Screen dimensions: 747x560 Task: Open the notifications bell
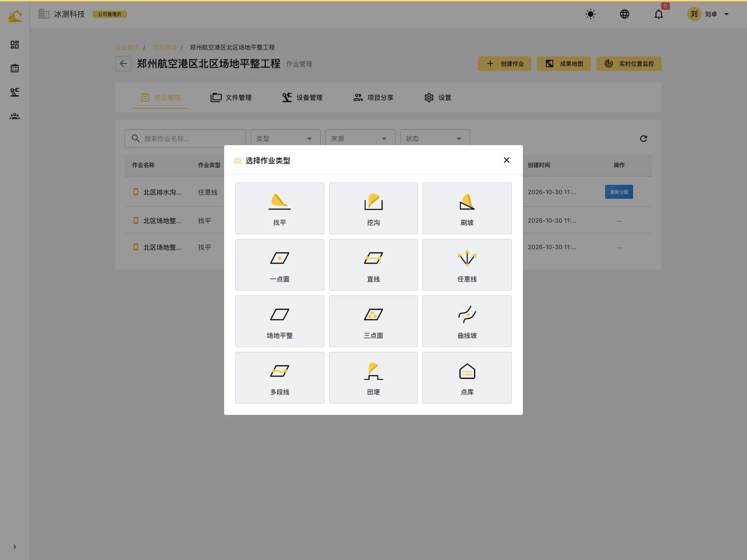[x=659, y=14]
